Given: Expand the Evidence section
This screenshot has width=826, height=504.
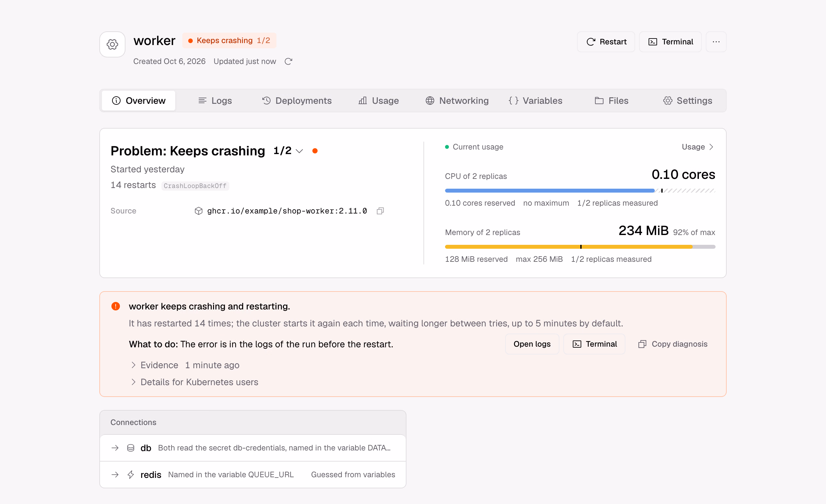Looking at the screenshot, I should [185, 365].
